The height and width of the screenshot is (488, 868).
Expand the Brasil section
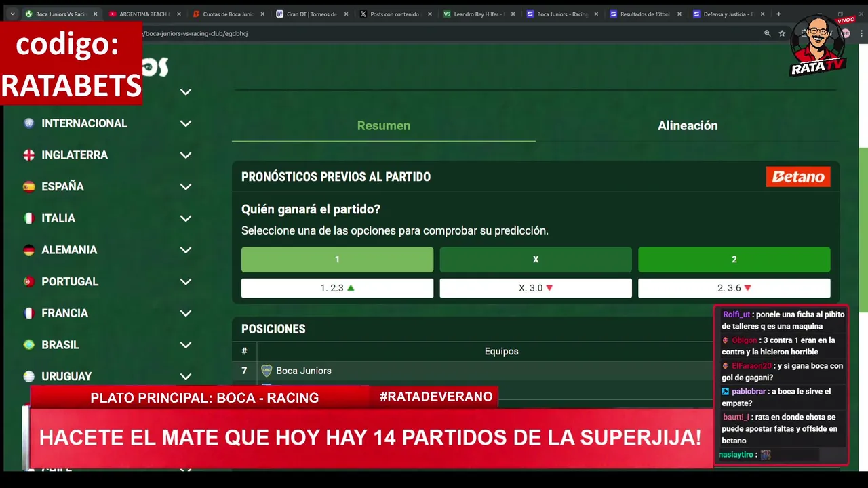pos(186,344)
